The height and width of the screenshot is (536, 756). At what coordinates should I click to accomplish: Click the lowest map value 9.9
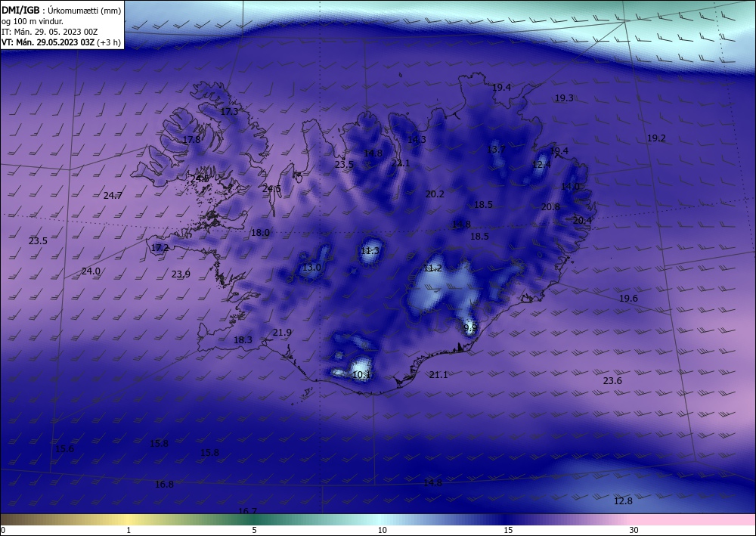pyautogui.click(x=470, y=328)
